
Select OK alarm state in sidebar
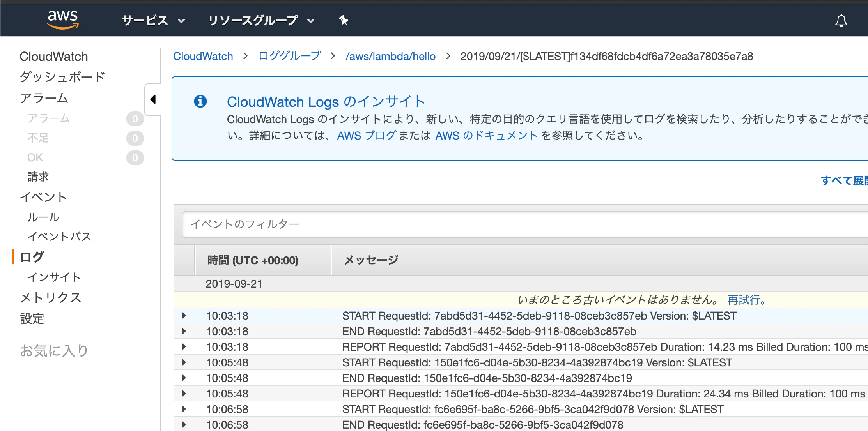point(35,157)
